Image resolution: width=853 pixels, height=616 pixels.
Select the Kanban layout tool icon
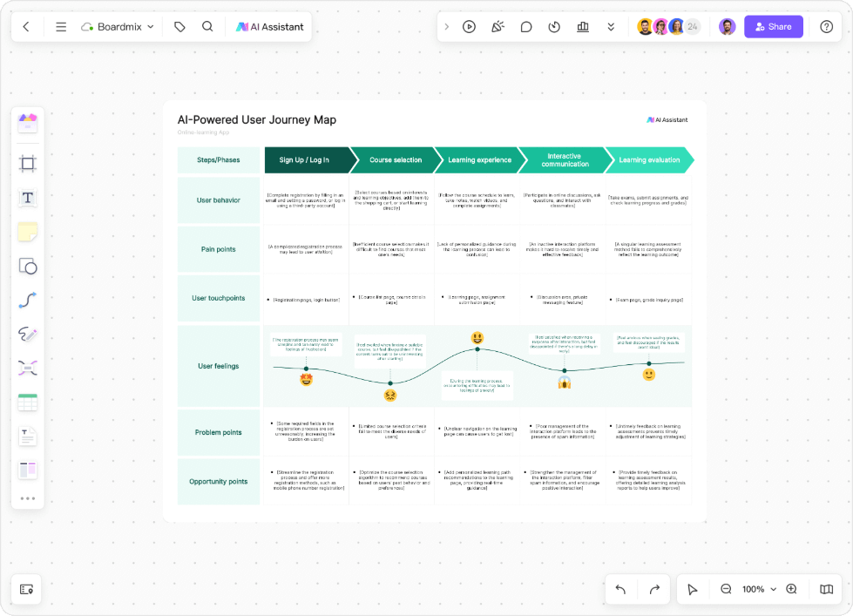(x=28, y=470)
